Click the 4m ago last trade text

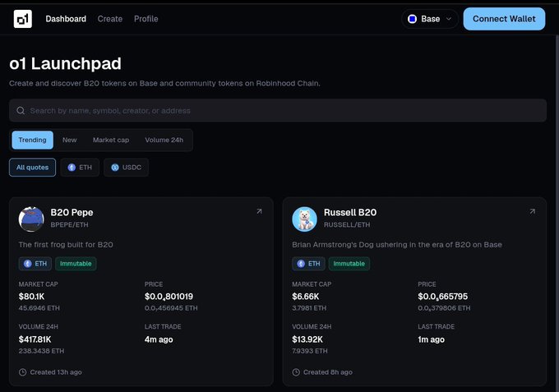coord(159,339)
